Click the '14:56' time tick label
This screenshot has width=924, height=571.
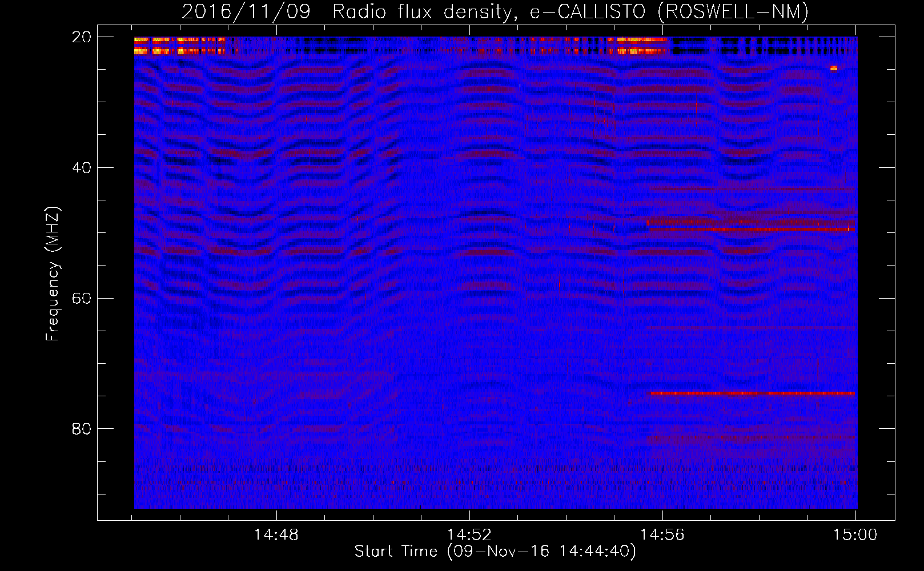click(662, 535)
